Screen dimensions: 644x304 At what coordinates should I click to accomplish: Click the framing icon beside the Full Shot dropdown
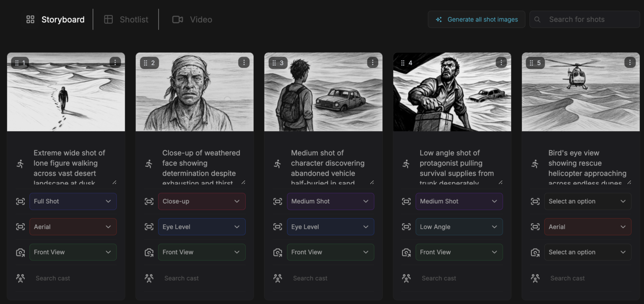tap(21, 201)
